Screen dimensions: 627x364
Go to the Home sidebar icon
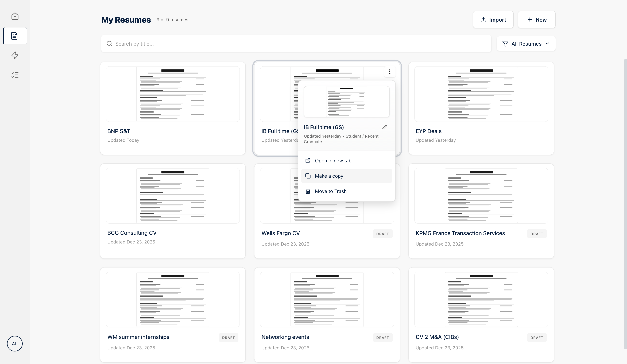pyautogui.click(x=15, y=16)
